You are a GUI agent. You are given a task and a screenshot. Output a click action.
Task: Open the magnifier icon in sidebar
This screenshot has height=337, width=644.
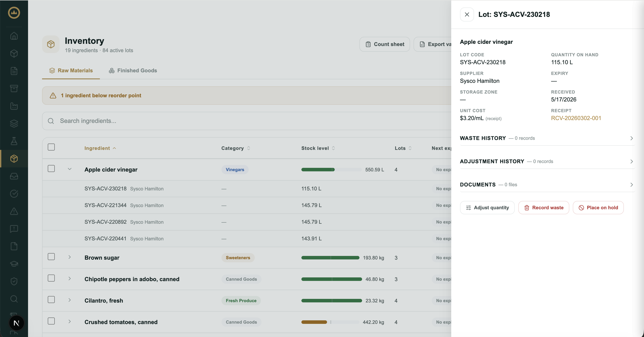point(14,299)
